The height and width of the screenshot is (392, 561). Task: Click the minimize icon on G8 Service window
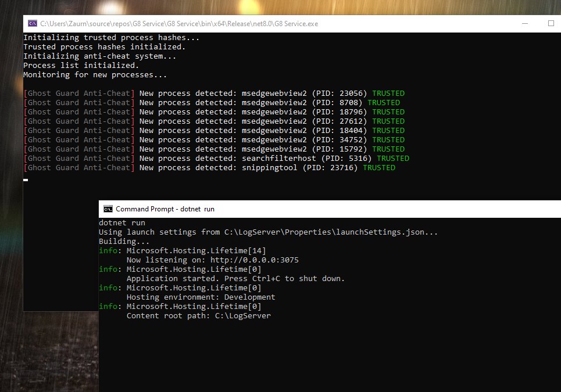pyautogui.click(x=524, y=23)
